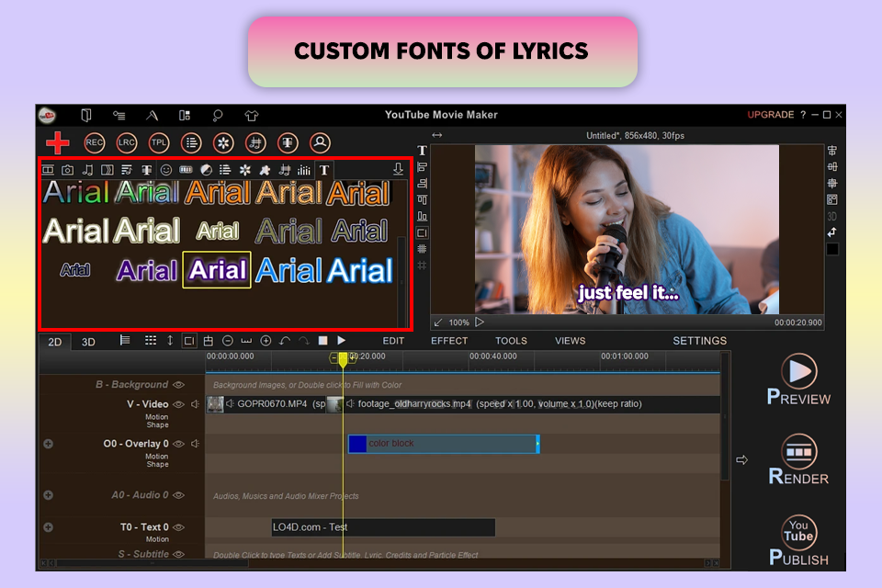The height and width of the screenshot is (588, 882).
Task: Open the EFFECT menu
Action: click(449, 341)
